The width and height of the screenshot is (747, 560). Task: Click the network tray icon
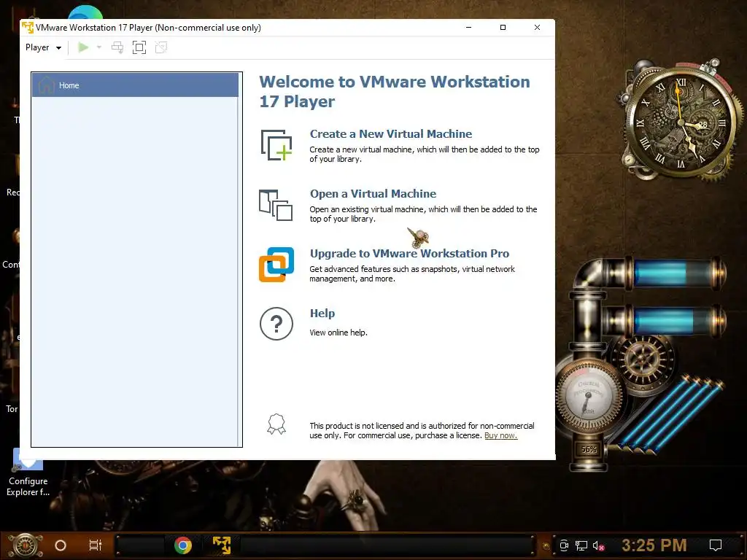click(581, 545)
